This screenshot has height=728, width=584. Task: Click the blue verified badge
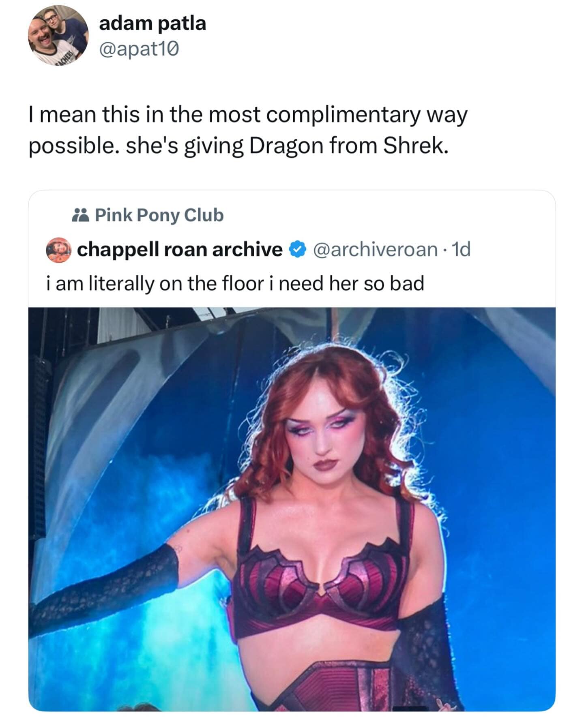coord(297,250)
